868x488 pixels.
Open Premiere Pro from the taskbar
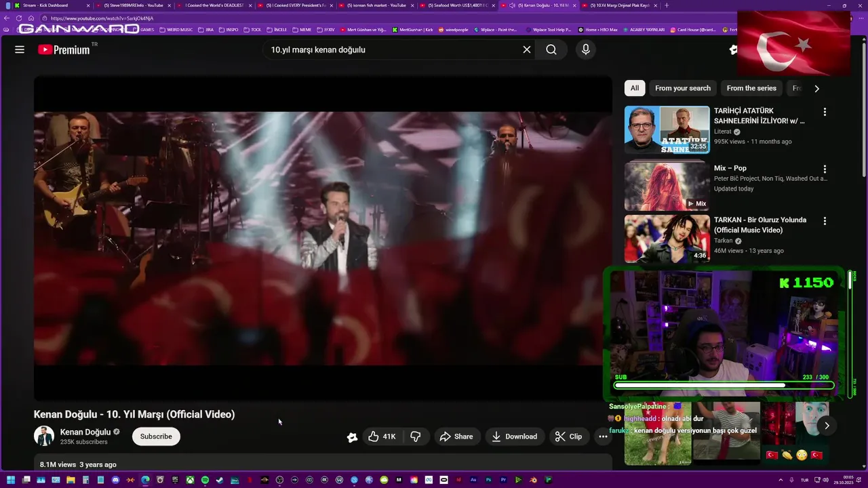tap(503, 480)
